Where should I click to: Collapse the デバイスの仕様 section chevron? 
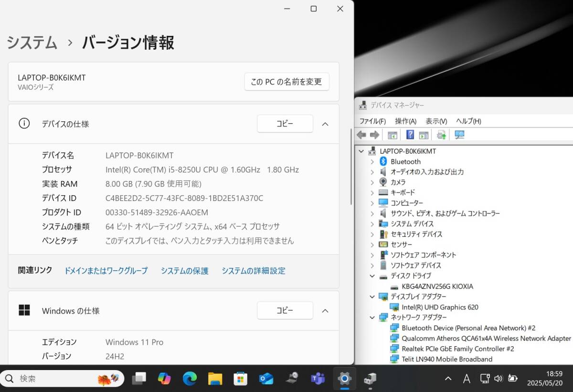point(325,124)
